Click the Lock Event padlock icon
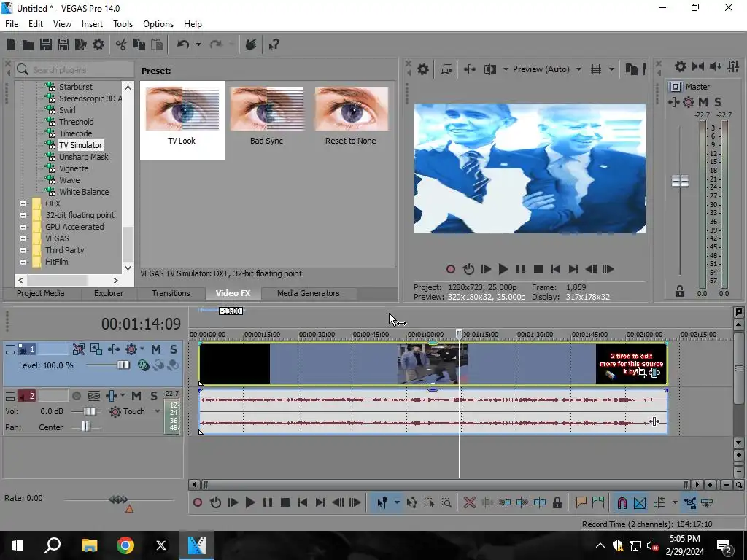 557,503
